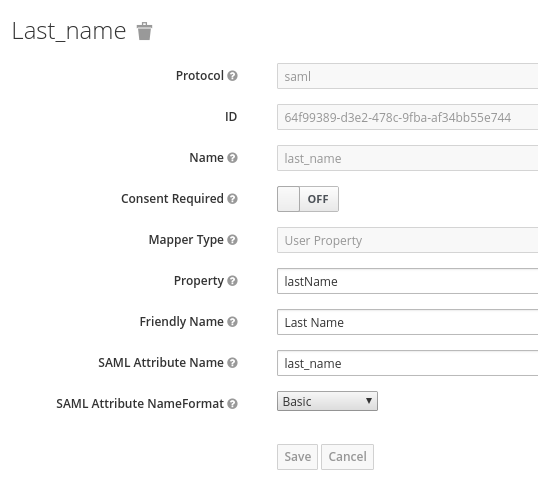Show help tooltip for SAML Attribute Name

[x=232, y=363]
